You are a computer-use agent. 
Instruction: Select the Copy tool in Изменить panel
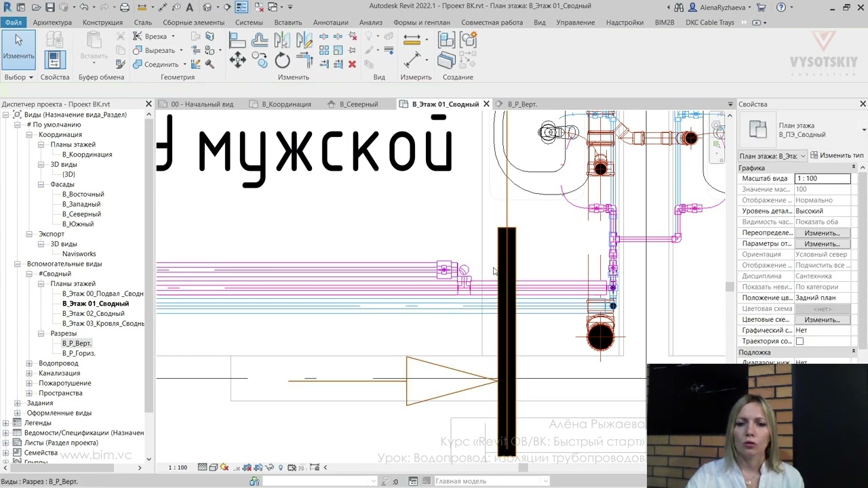(260, 61)
